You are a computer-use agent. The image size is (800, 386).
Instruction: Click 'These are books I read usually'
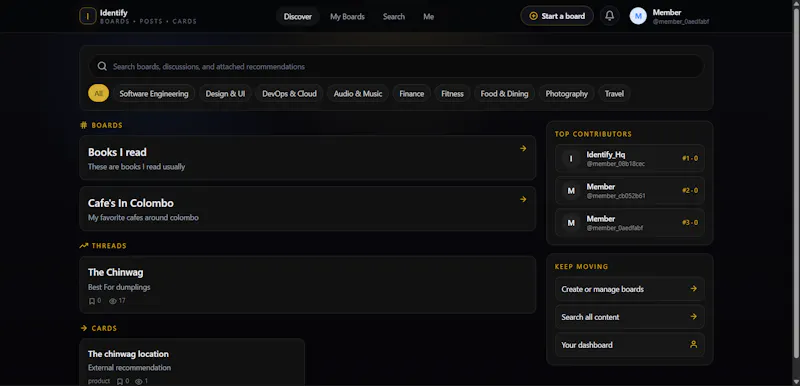(x=136, y=167)
